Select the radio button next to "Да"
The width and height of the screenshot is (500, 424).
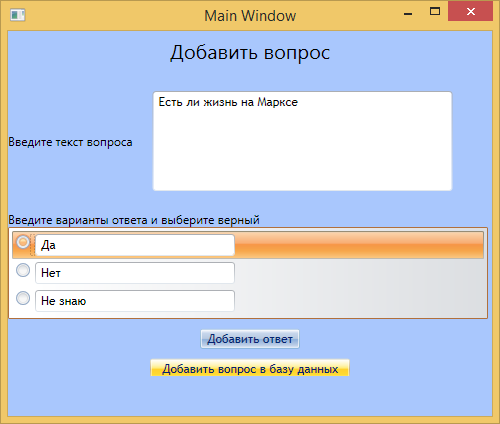point(23,242)
